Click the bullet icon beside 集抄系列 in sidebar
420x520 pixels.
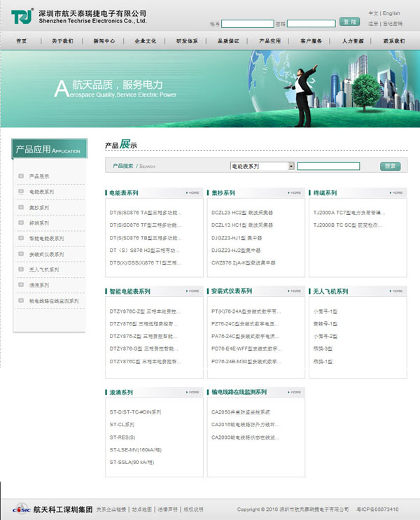(x=21, y=207)
